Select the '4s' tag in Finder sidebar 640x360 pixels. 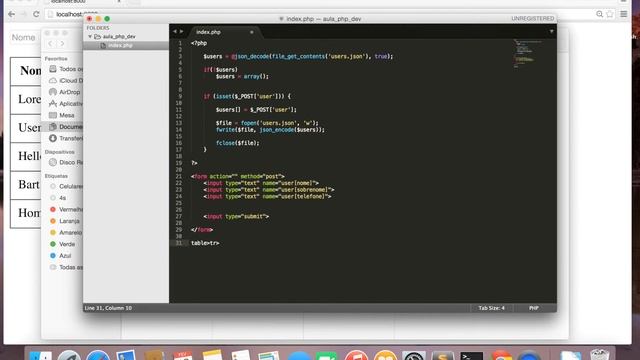[58, 198]
